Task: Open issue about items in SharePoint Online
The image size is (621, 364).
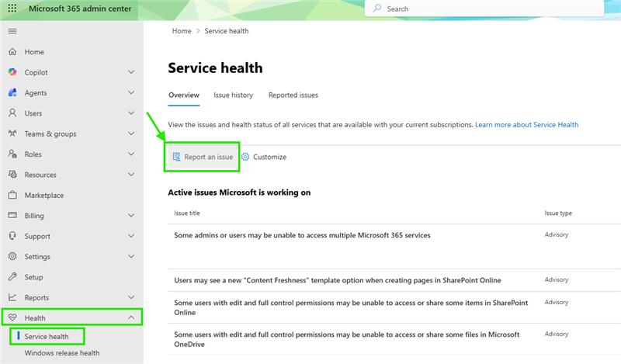Action: tap(351, 307)
